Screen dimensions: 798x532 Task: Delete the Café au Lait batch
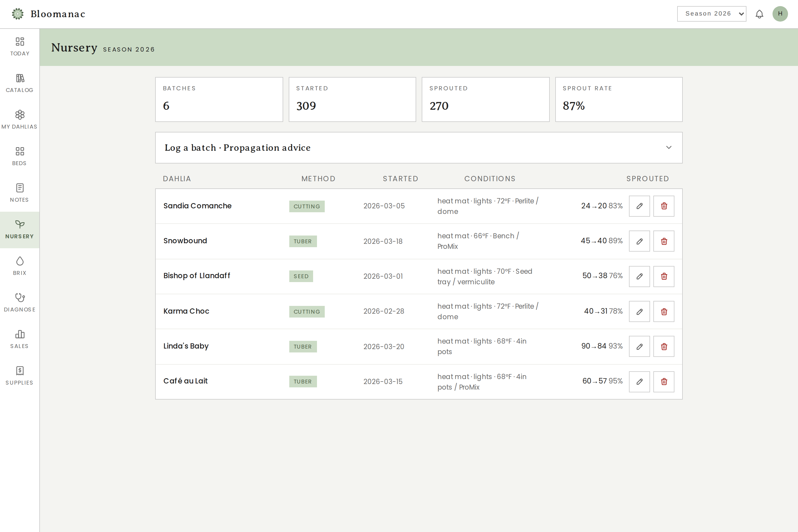[x=664, y=382]
